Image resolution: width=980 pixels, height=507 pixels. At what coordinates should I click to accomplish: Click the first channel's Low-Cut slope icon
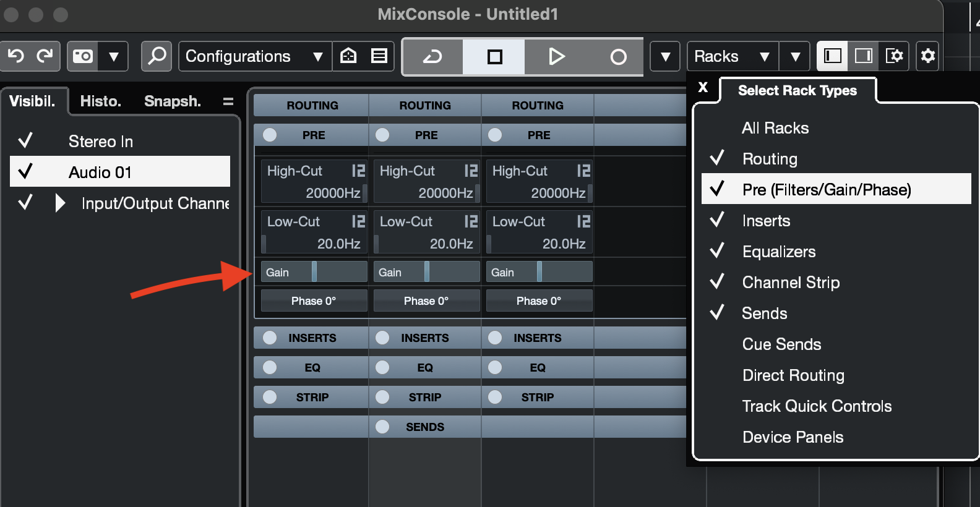click(x=359, y=221)
